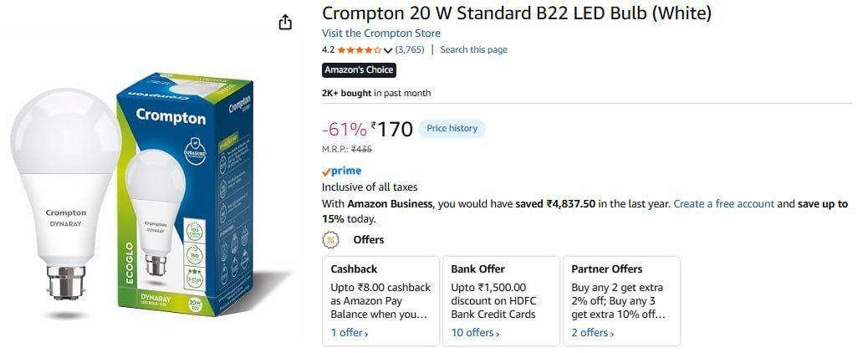The width and height of the screenshot is (868, 353).
Task: Click the share icon beside product image
Action: tap(284, 22)
